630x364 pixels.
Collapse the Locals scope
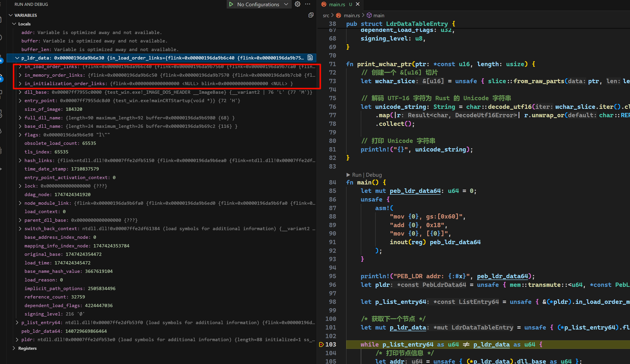click(14, 24)
